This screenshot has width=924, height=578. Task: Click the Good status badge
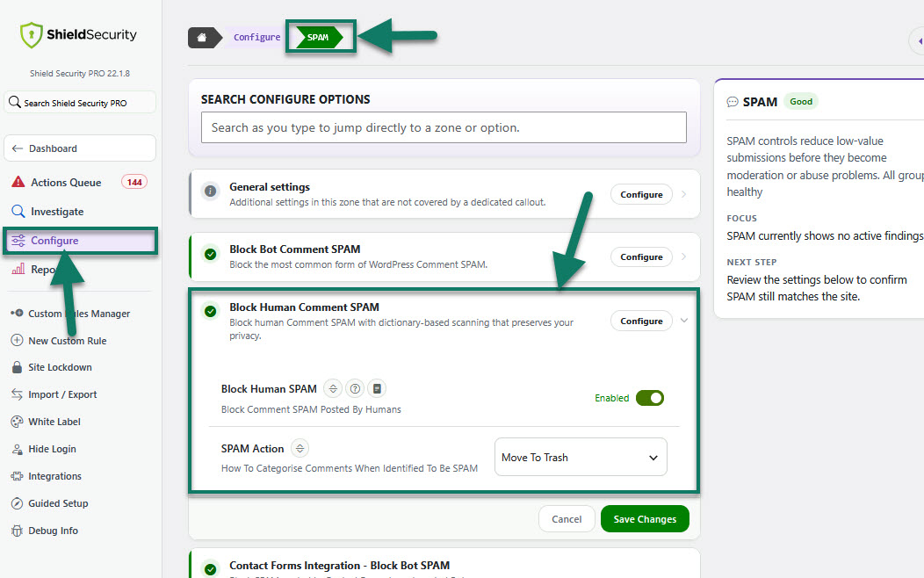(x=801, y=101)
